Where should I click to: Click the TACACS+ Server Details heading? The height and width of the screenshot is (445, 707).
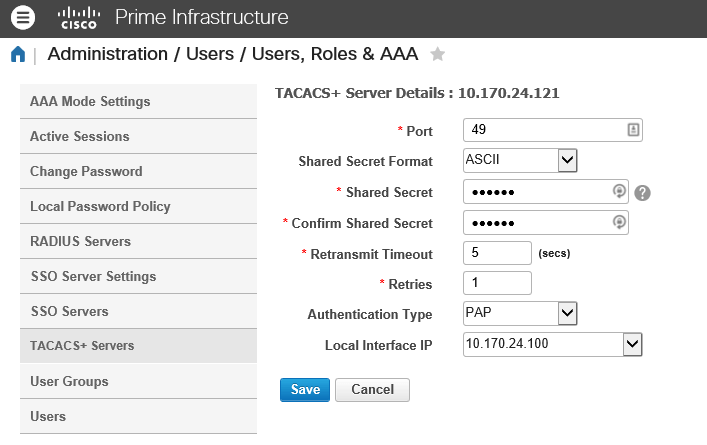pos(417,93)
